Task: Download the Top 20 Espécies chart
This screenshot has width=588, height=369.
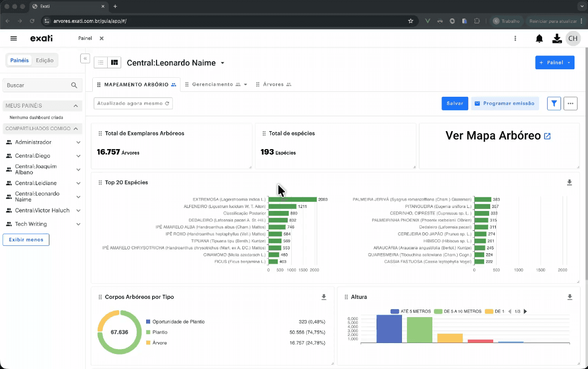Action: 569,183
